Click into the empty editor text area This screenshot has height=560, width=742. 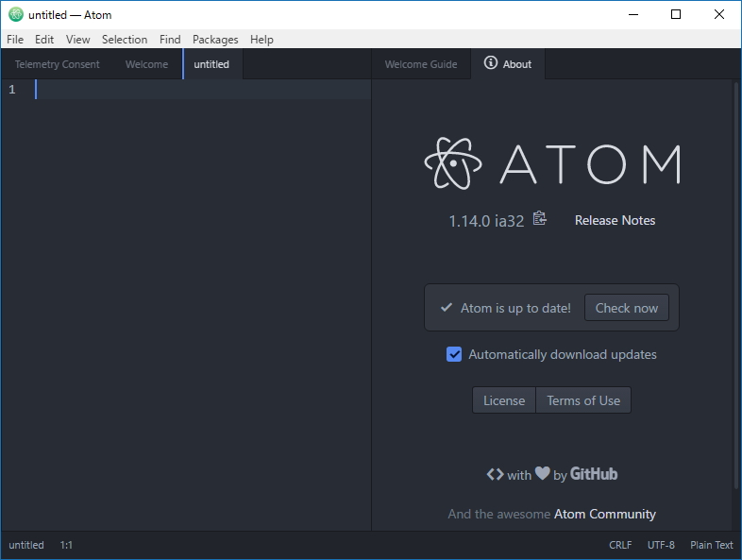(x=204, y=303)
